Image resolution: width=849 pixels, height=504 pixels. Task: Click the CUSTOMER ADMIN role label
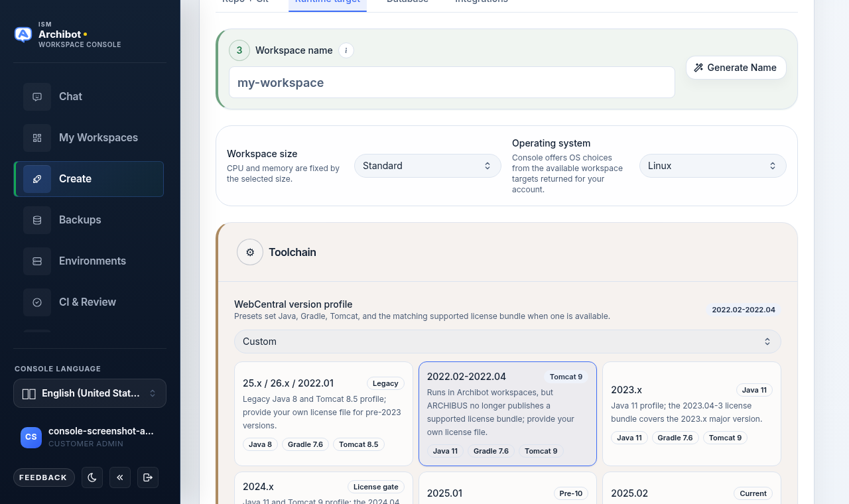tap(86, 444)
